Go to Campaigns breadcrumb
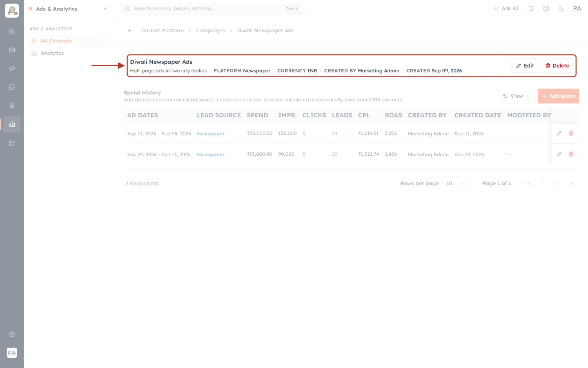This screenshot has width=588, height=368. (210, 31)
